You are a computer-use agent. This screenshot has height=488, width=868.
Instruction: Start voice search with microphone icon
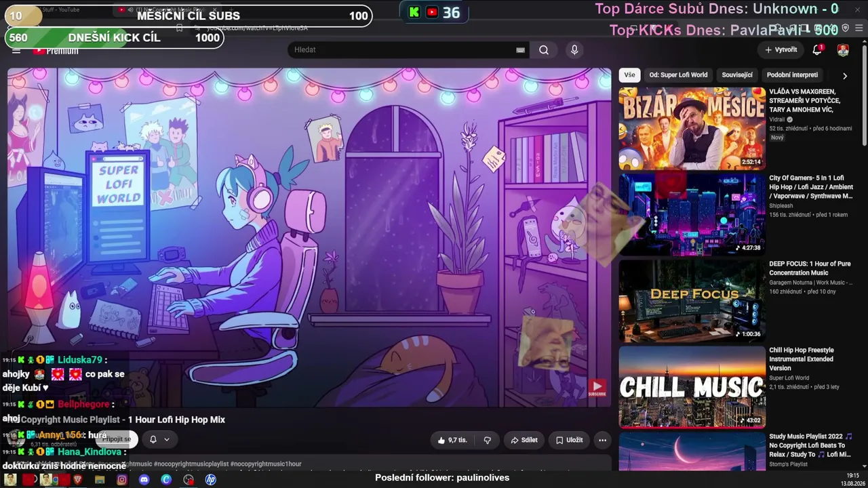(x=574, y=49)
